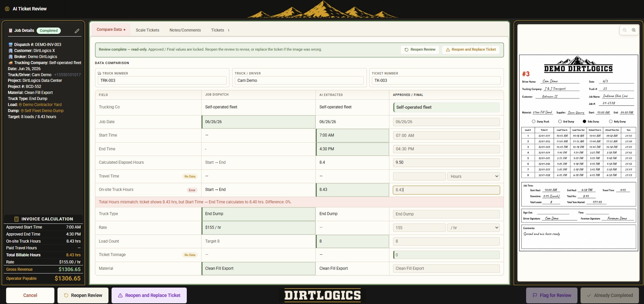The image size is (644, 304).
Task: Click the Total Hours mismatch error message
Action: click(x=195, y=202)
